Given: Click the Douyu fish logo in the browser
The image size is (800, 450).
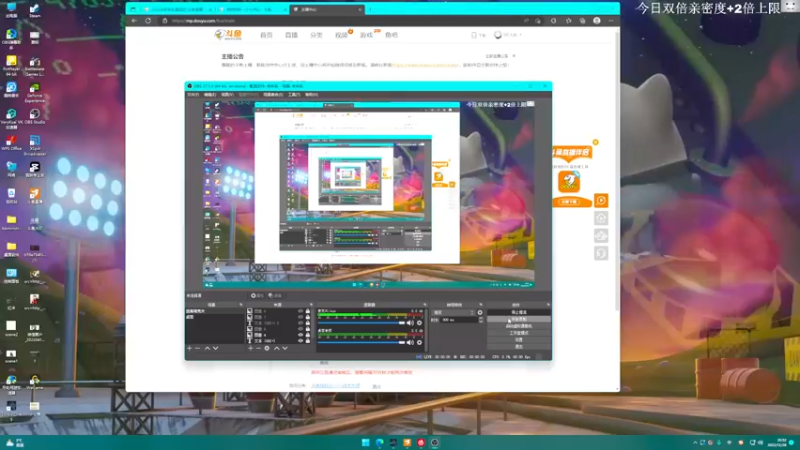Looking at the screenshot, I should point(228,35).
